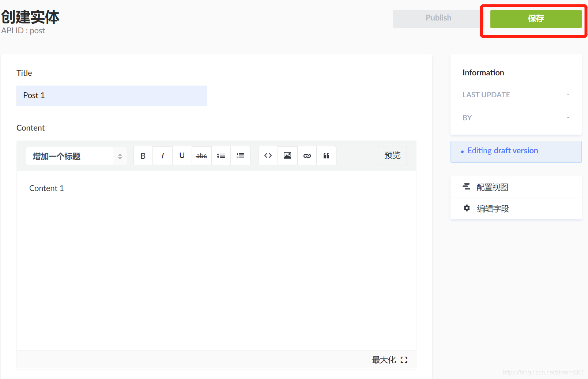
Task: Switch editor to 预览 preview mode
Action: 392,155
